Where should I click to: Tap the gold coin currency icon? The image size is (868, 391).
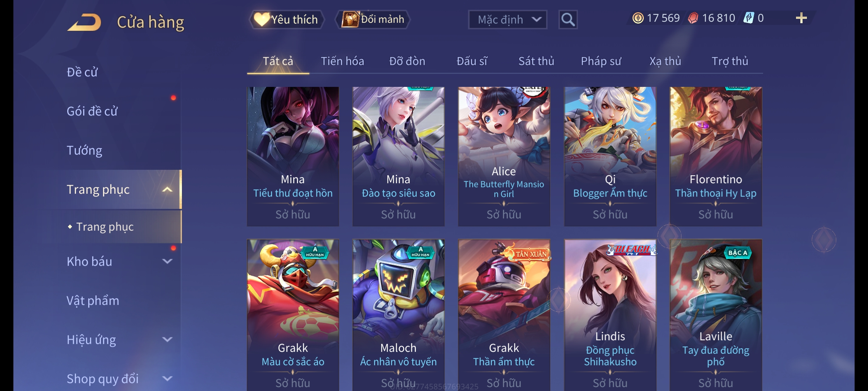pos(638,18)
